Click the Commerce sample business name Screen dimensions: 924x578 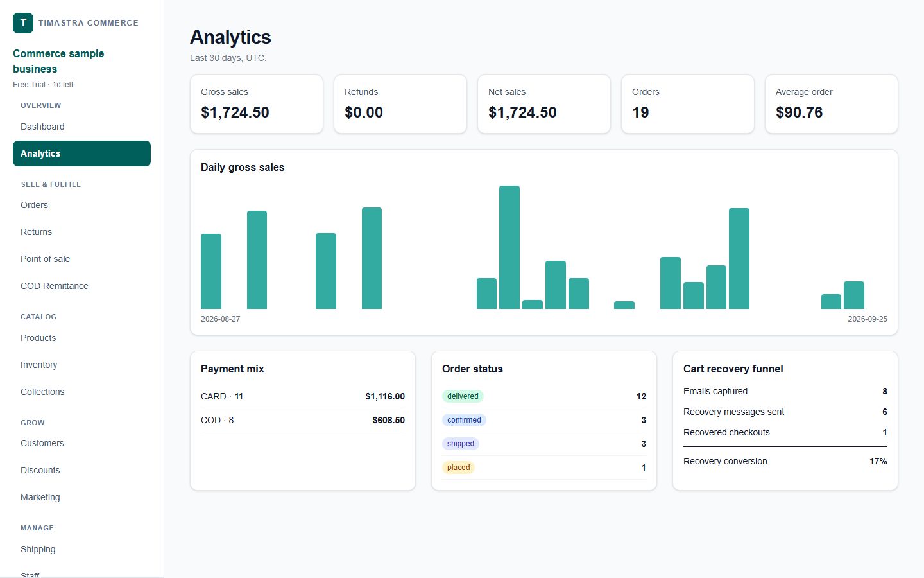point(58,61)
